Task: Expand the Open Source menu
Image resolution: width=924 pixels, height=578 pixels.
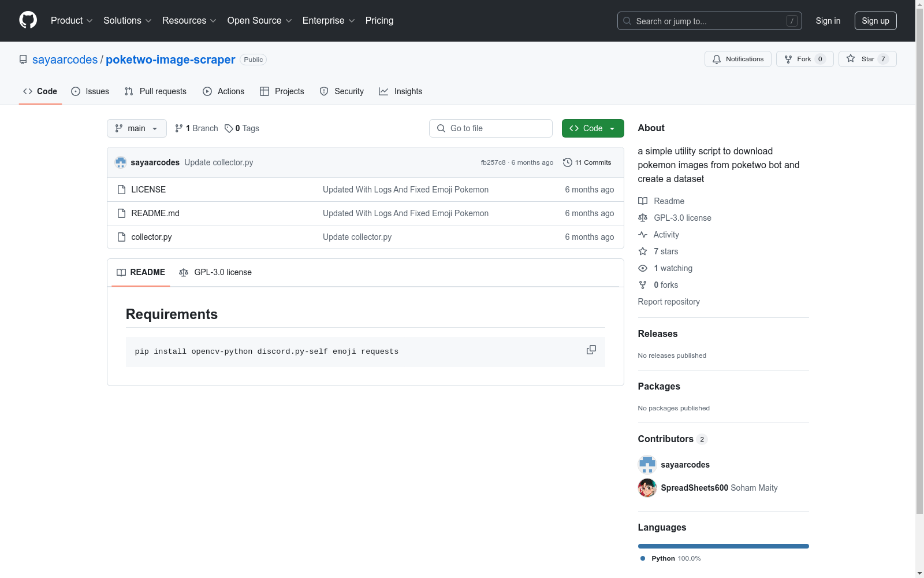Action: pyautogui.click(x=260, y=20)
